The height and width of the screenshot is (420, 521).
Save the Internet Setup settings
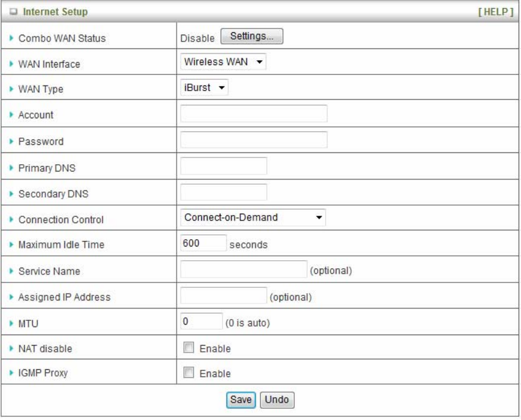(241, 400)
